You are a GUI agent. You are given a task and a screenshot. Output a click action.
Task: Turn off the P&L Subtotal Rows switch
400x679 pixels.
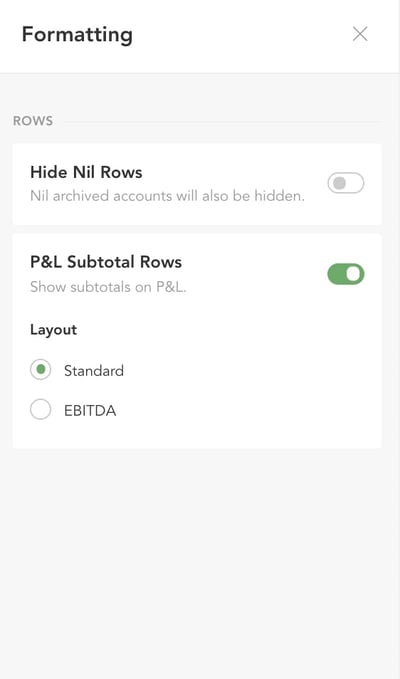pyautogui.click(x=345, y=274)
